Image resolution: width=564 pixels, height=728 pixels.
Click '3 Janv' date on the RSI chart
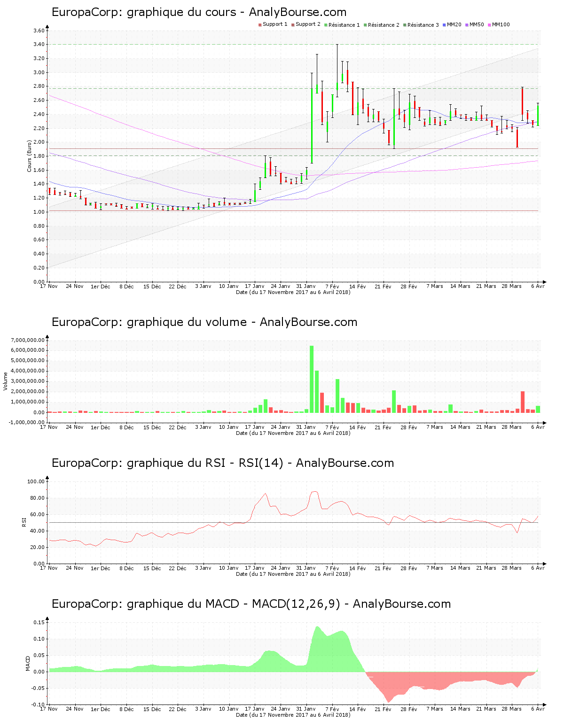[x=203, y=568]
